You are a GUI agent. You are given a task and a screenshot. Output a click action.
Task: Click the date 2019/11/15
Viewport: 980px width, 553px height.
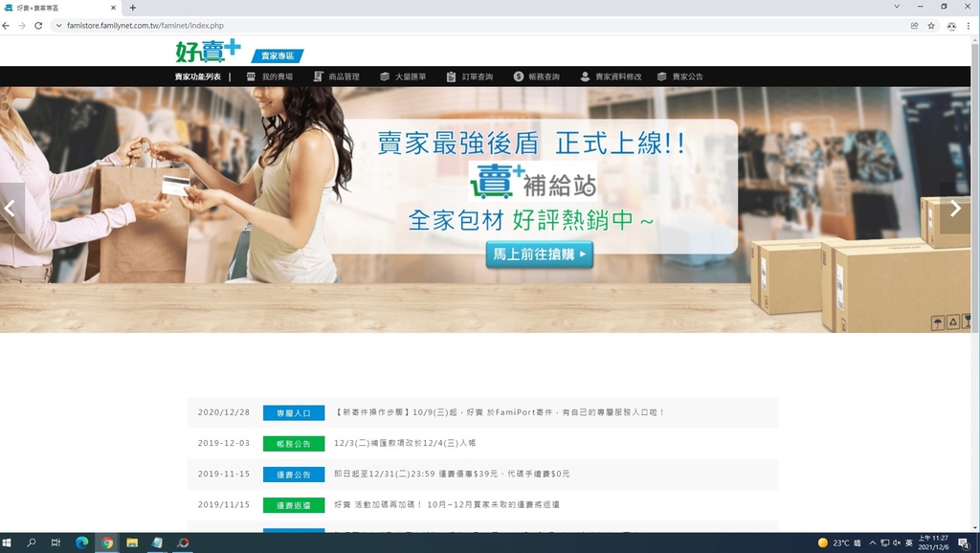tap(224, 504)
